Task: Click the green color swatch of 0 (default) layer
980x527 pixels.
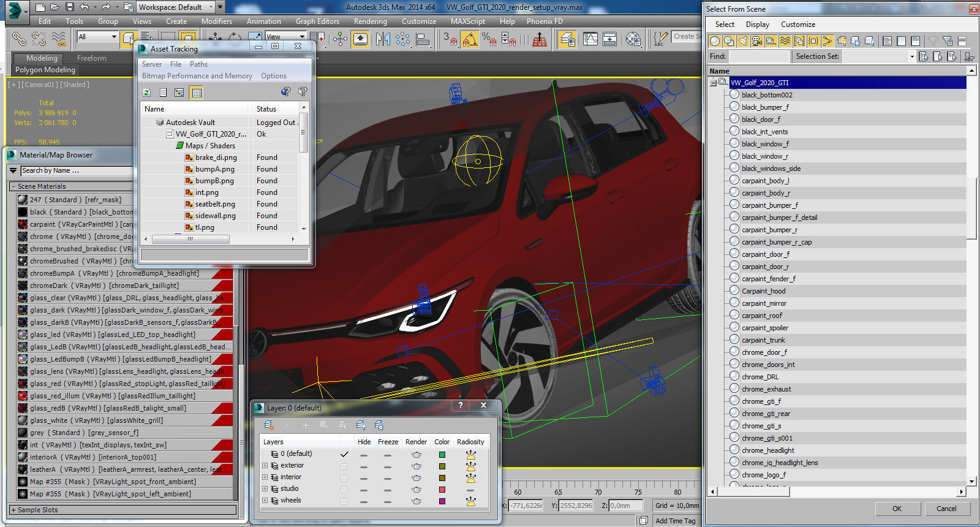Action: coord(442,455)
